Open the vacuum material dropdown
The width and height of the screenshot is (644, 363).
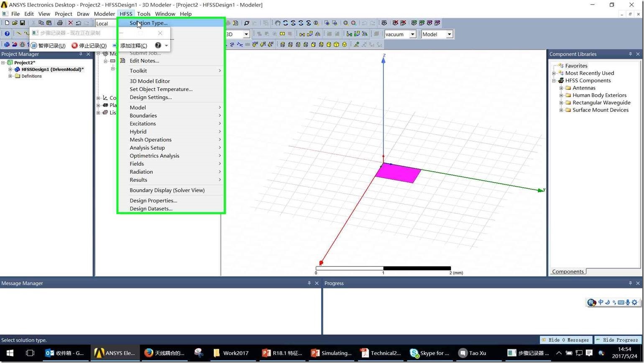click(x=412, y=34)
